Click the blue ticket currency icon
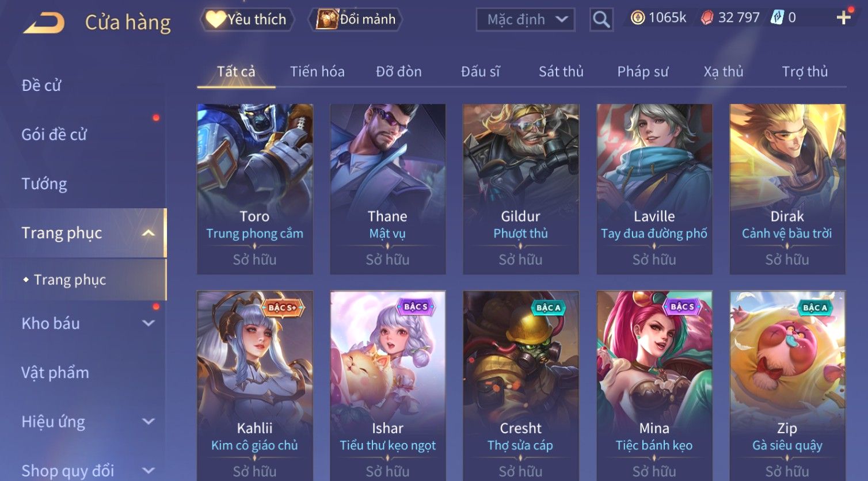 click(777, 18)
